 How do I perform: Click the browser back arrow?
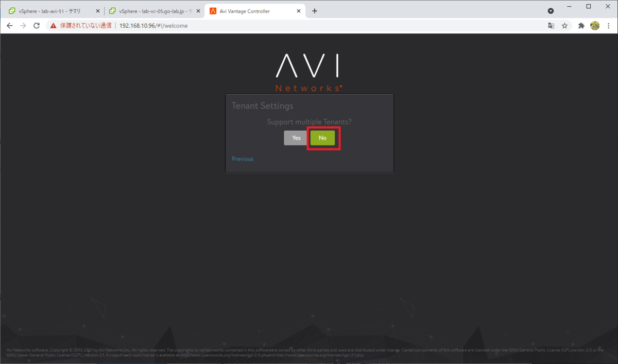click(9, 26)
